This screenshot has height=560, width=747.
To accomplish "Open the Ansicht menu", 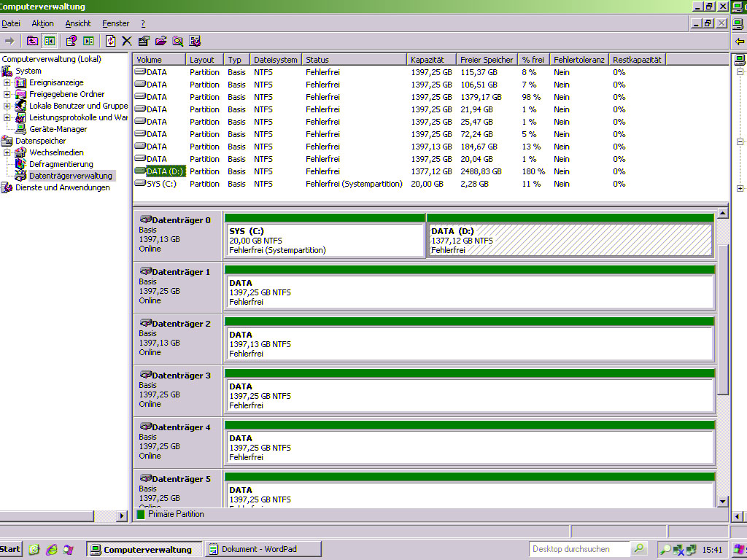I will (78, 23).
